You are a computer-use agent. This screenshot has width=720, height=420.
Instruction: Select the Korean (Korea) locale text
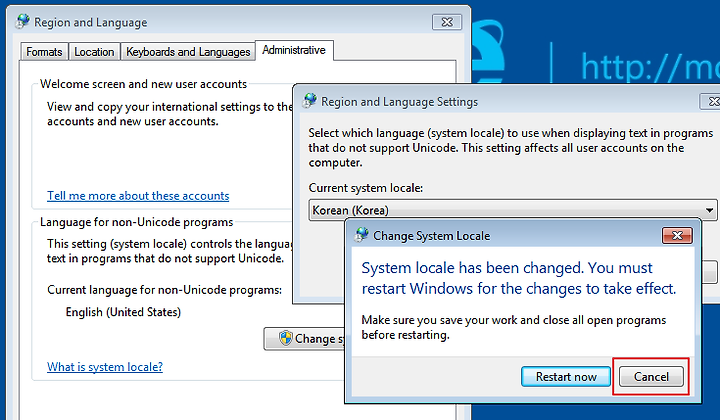(x=350, y=210)
